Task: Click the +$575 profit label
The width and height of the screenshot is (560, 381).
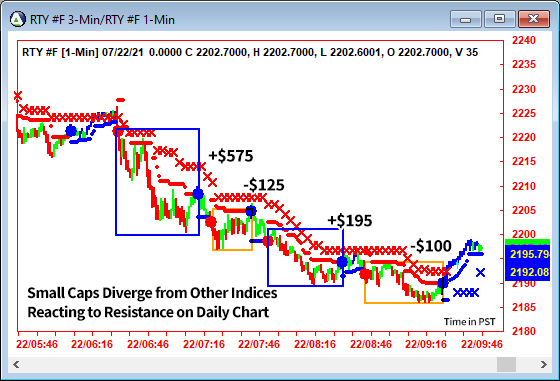Action: 231,156
